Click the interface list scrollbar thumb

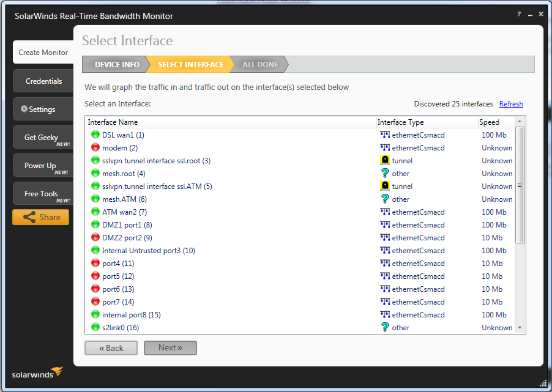[x=520, y=185]
